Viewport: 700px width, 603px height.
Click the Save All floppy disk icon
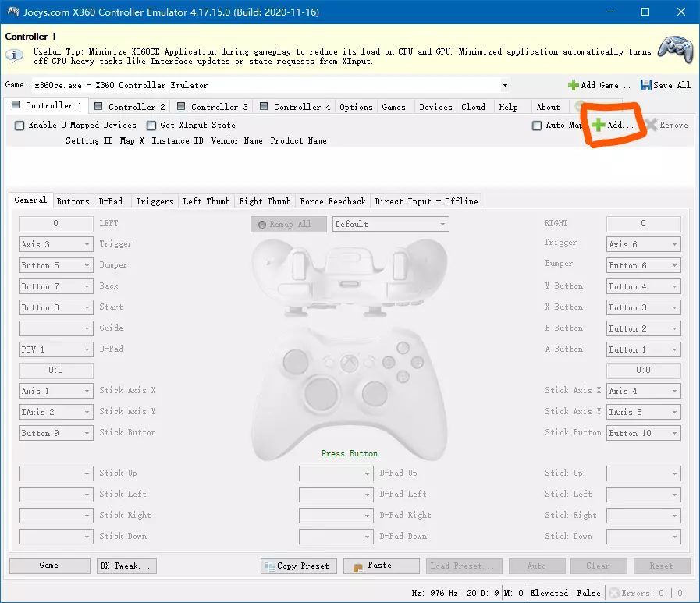point(646,85)
